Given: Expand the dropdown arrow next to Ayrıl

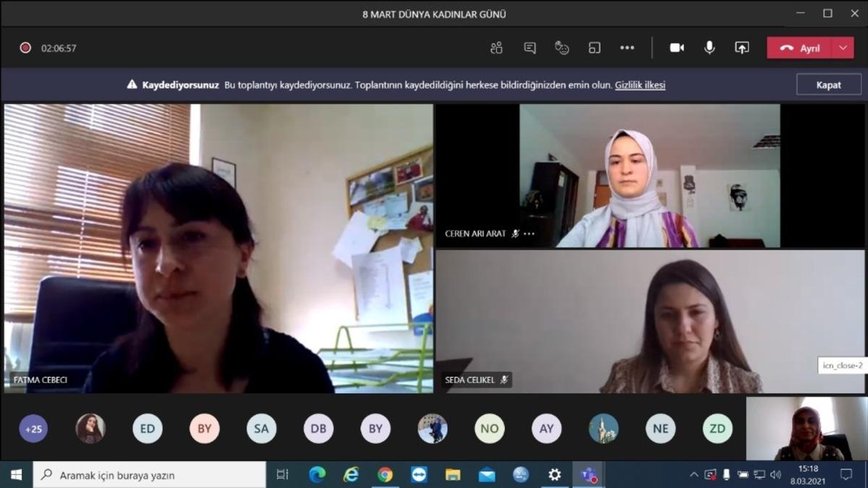Looking at the screenshot, I should pos(843,48).
